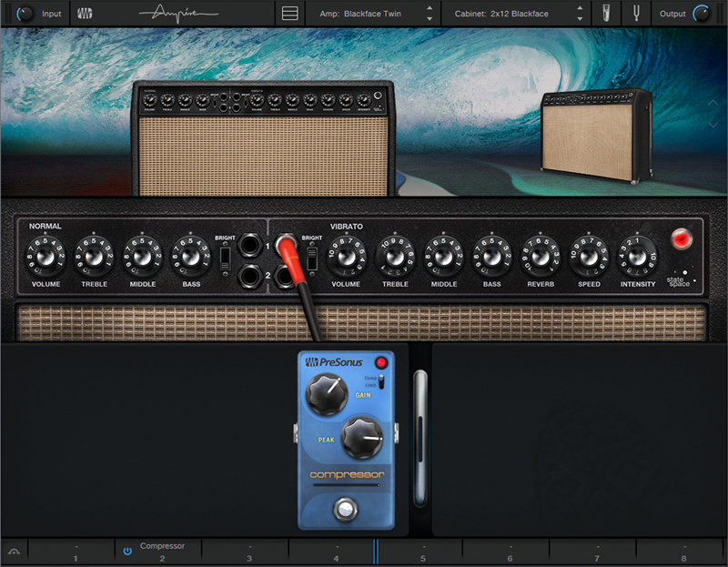Click the Normal channel Volume knob
This screenshot has width=728, height=567.
point(45,257)
